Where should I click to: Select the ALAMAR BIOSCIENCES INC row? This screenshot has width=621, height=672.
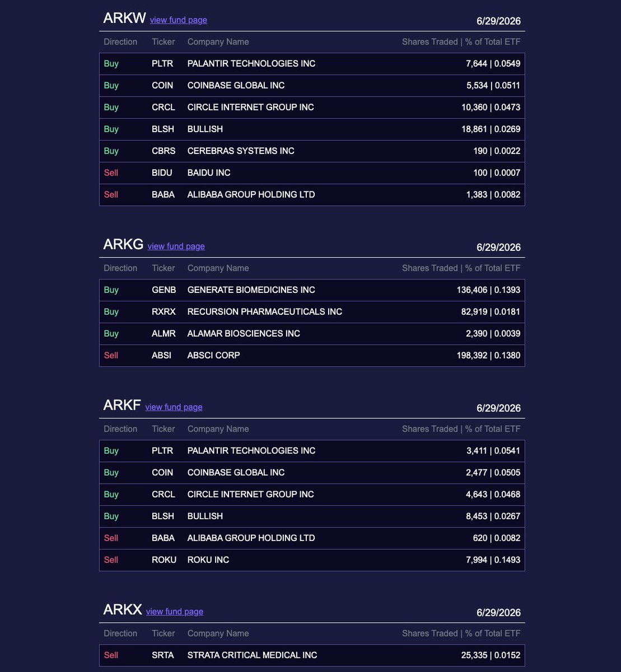coord(312,334)
